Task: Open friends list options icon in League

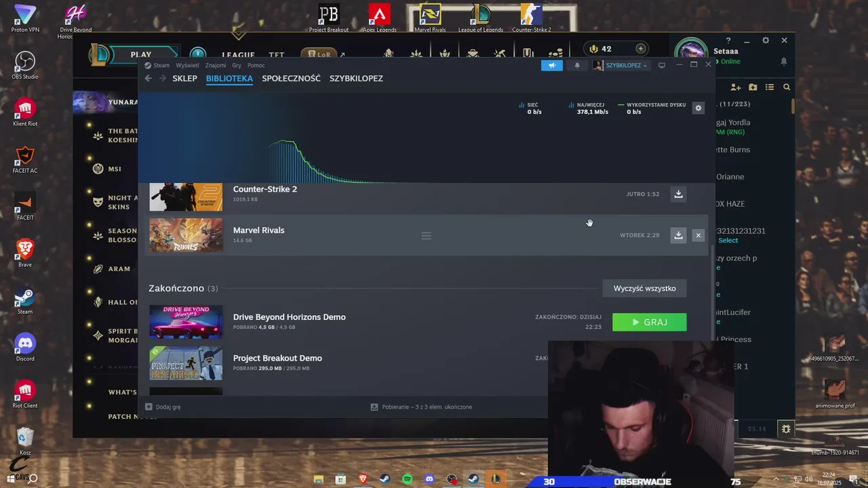Action: point(770,87)
